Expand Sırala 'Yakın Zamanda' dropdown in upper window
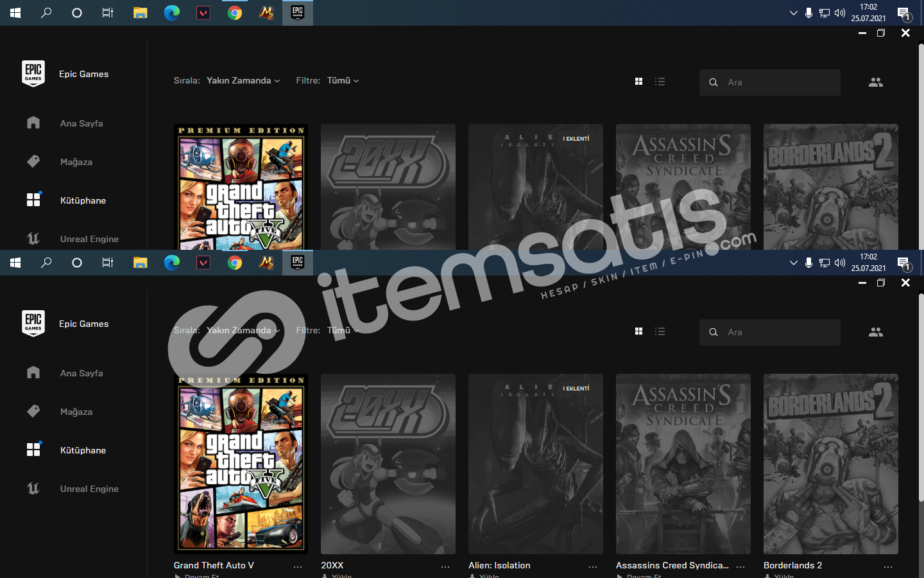The width and height of the screenshot is (924, 578). coord(243,80)
